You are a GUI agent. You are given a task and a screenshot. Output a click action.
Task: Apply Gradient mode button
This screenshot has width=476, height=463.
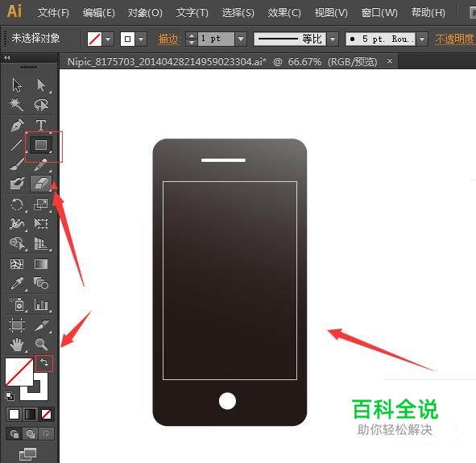pos(30,414)
